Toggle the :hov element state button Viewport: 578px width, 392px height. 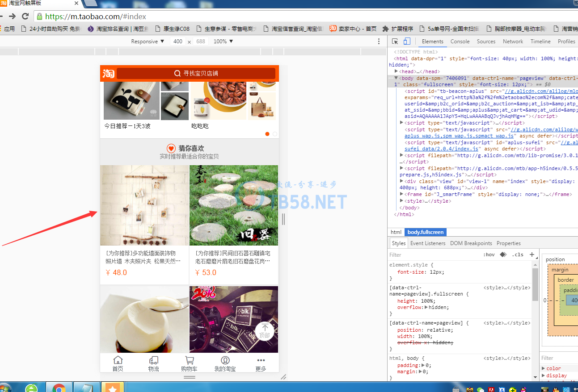[x=489, y=254]
